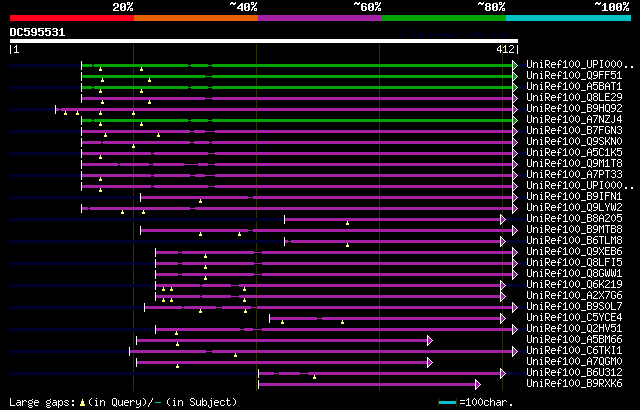Click the ~60% identity label
Viewport: 640px width, 410px height.
point(367,7)
